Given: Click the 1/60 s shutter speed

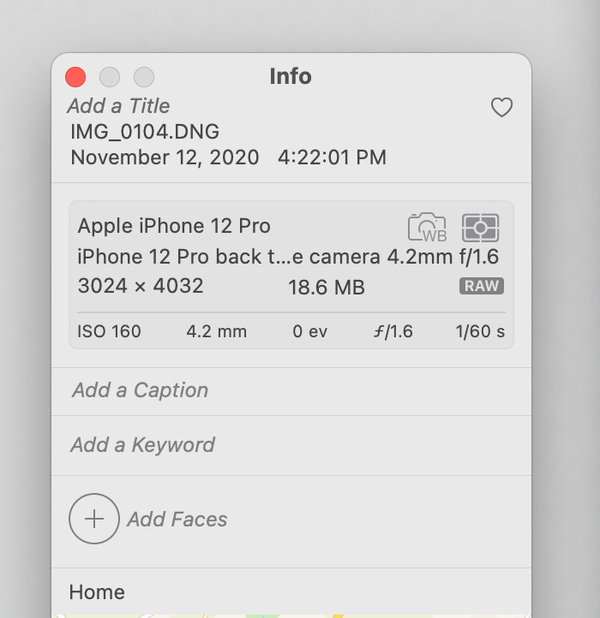Looking at the screenshot, I should coord(480,331).
